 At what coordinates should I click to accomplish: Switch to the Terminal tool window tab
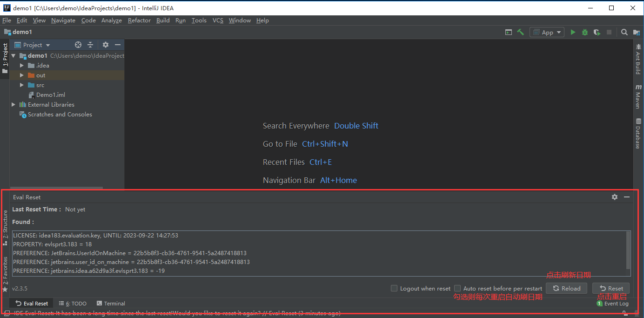pyautogui.click(x=110, y=304)
